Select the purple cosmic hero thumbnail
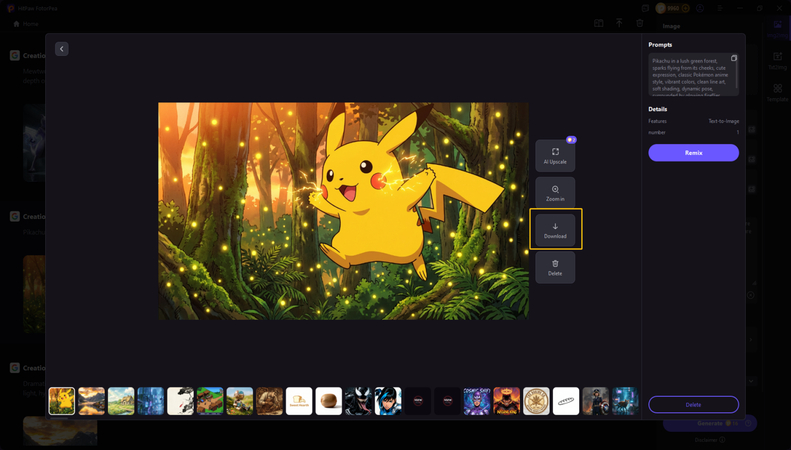The height and width of the screenshot is (450, 791). click(477, 401)
